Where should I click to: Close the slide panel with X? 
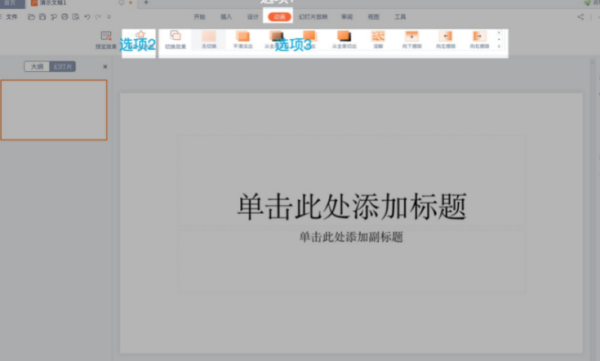[x=105, y=67]
